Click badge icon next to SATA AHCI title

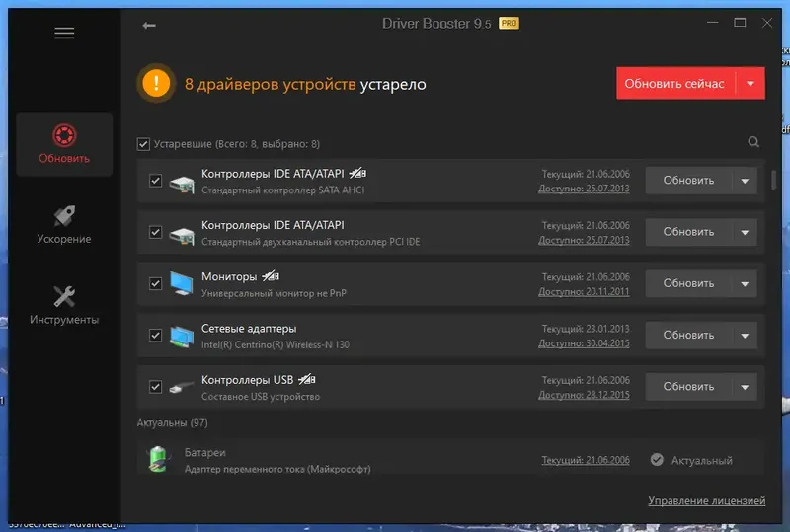pyautogui.click(x=357, y=174)
